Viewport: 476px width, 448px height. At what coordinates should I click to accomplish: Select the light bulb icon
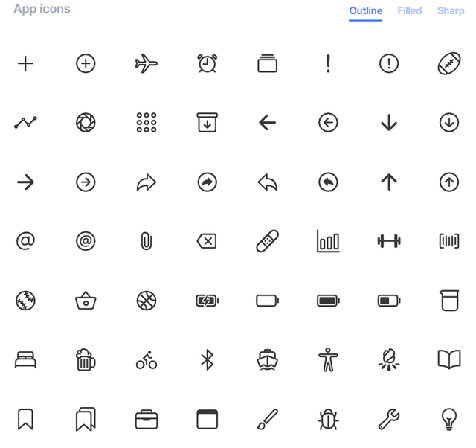point(449,420)
